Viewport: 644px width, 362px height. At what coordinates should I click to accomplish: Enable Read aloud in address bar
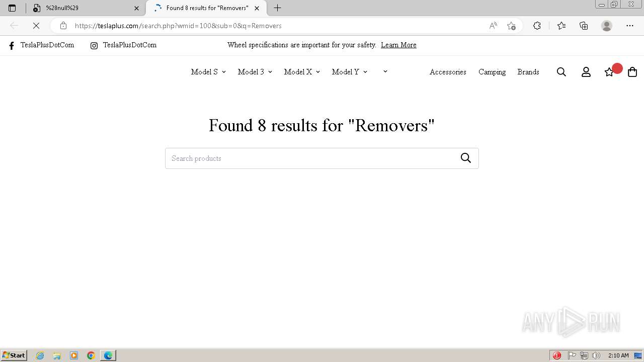(493, 26)
